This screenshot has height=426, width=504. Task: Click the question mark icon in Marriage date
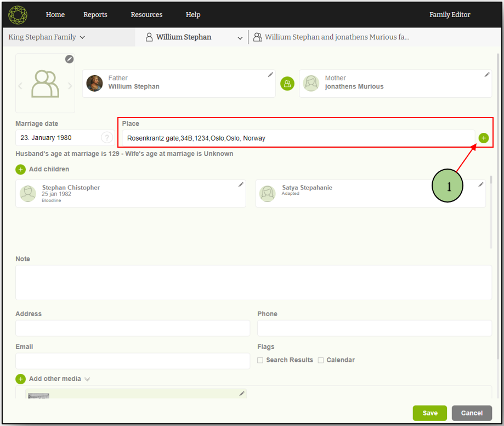pos(107,138)
